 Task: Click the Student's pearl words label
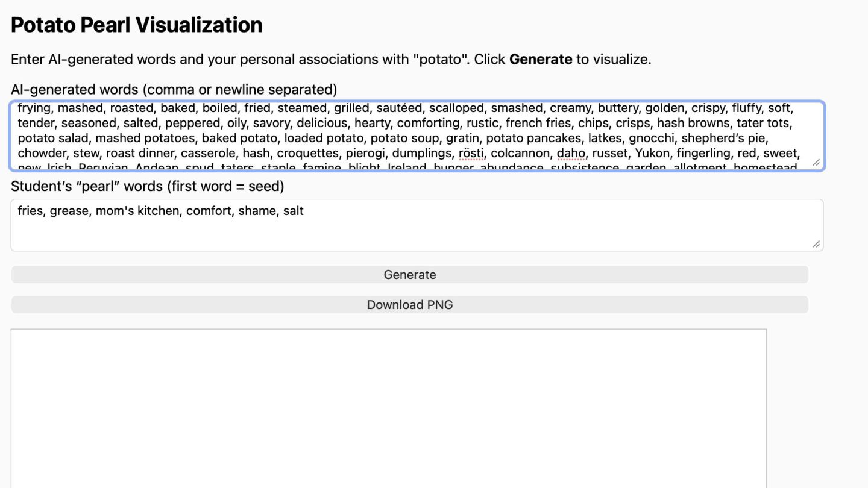147,186
